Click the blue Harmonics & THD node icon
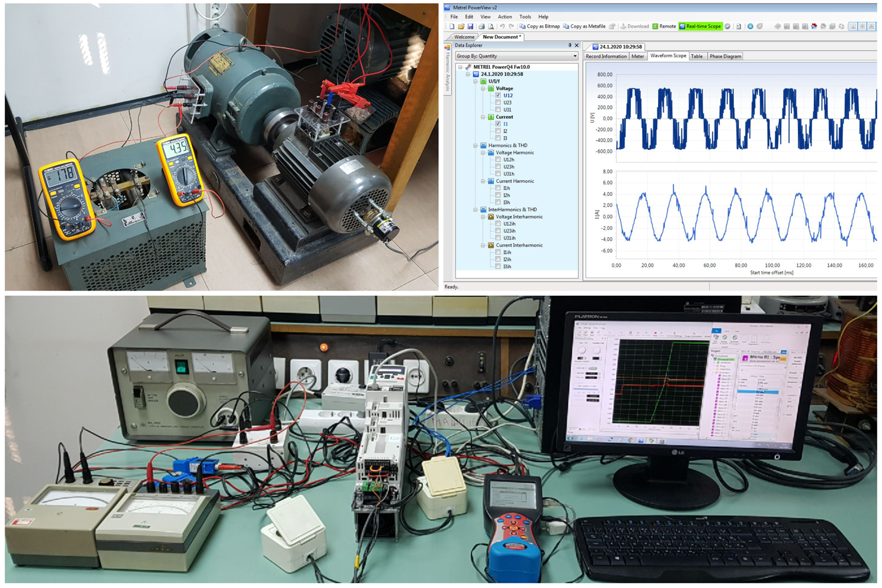The width and height of the screenshot is (882, 588). (x=483, y=145)
